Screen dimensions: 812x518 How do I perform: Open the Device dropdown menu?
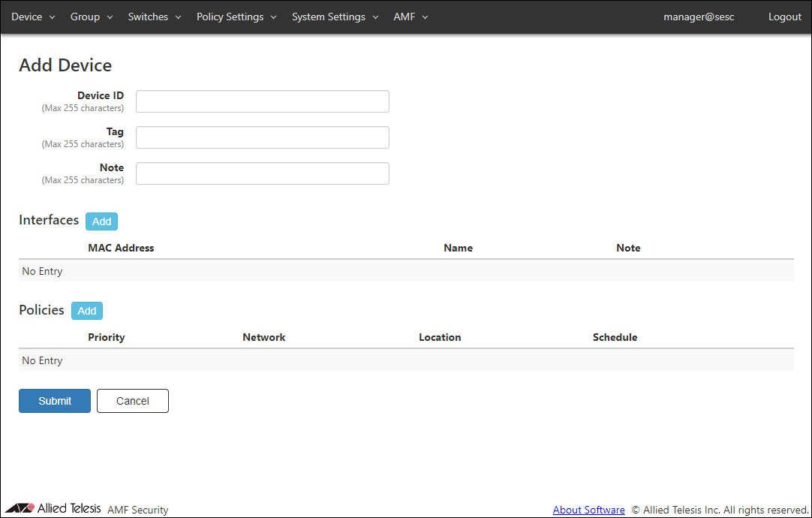[33, 17]
